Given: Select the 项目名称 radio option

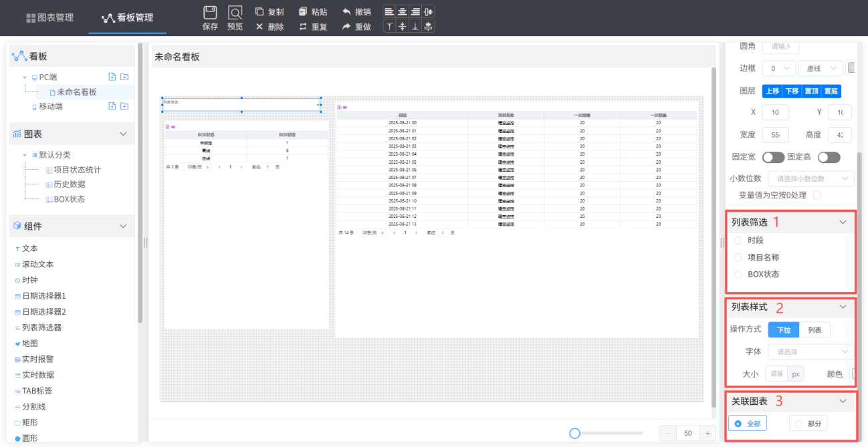Looking at the screenshot, I should click(x=738, y=257).
